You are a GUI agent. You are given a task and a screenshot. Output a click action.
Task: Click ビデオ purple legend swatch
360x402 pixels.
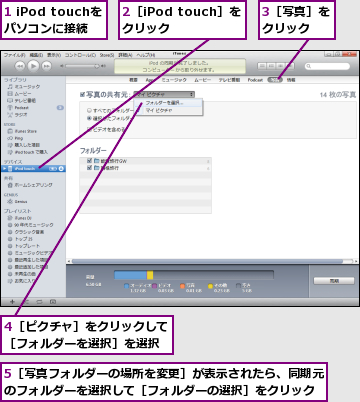[155, 286]
